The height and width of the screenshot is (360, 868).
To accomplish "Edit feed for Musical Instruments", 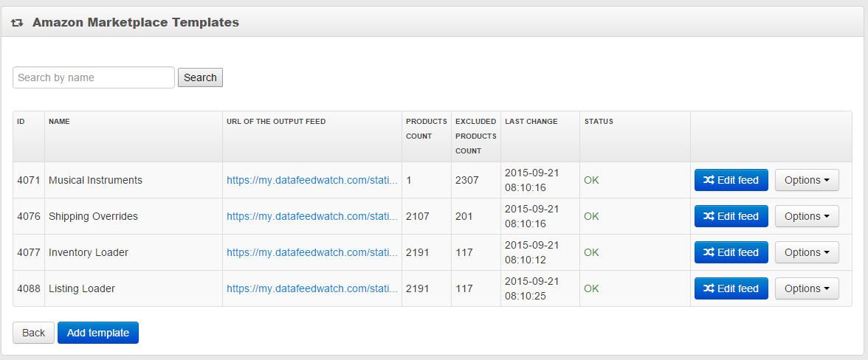I will point(731,180).
